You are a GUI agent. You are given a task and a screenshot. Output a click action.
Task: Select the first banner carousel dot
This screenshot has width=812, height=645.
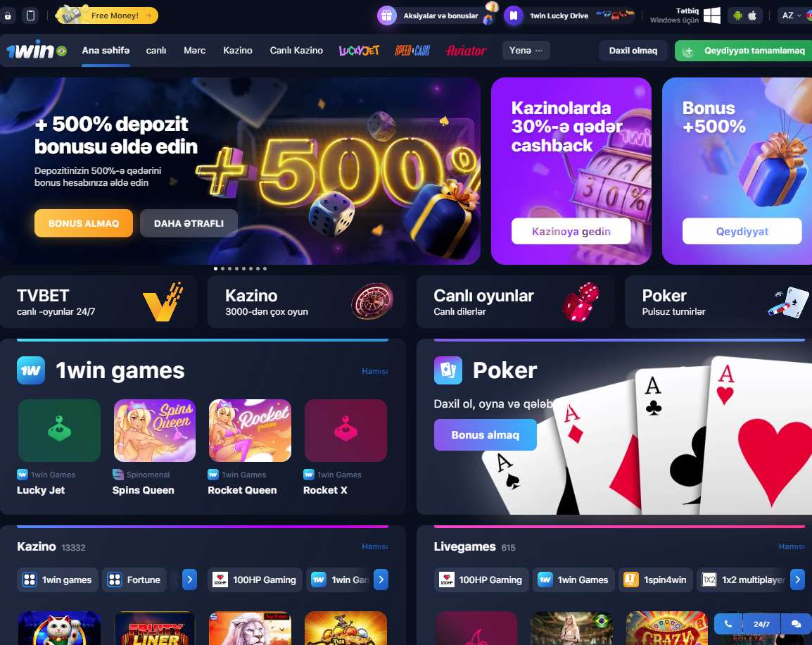click(215, 268)
